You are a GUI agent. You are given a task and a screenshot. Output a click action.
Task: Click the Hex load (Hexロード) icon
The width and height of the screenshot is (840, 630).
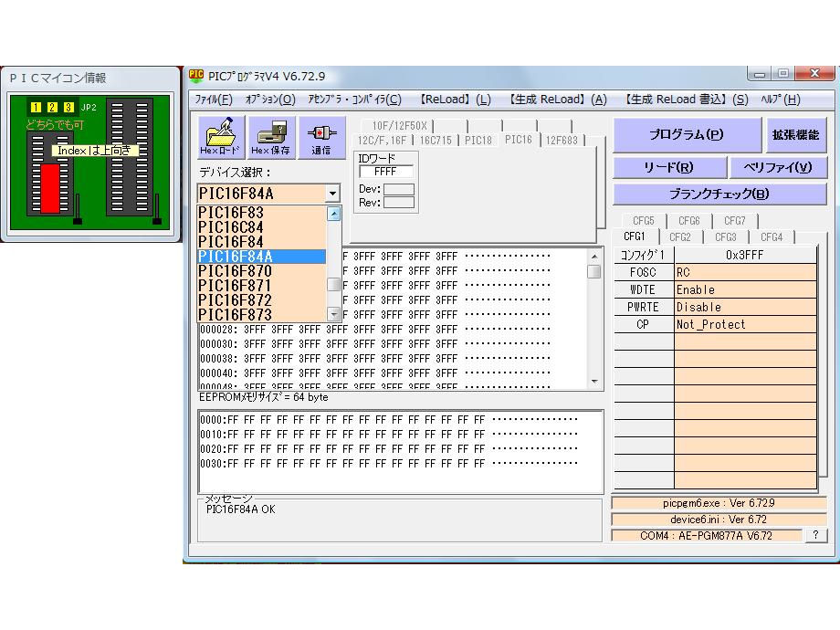pos(221,137)
